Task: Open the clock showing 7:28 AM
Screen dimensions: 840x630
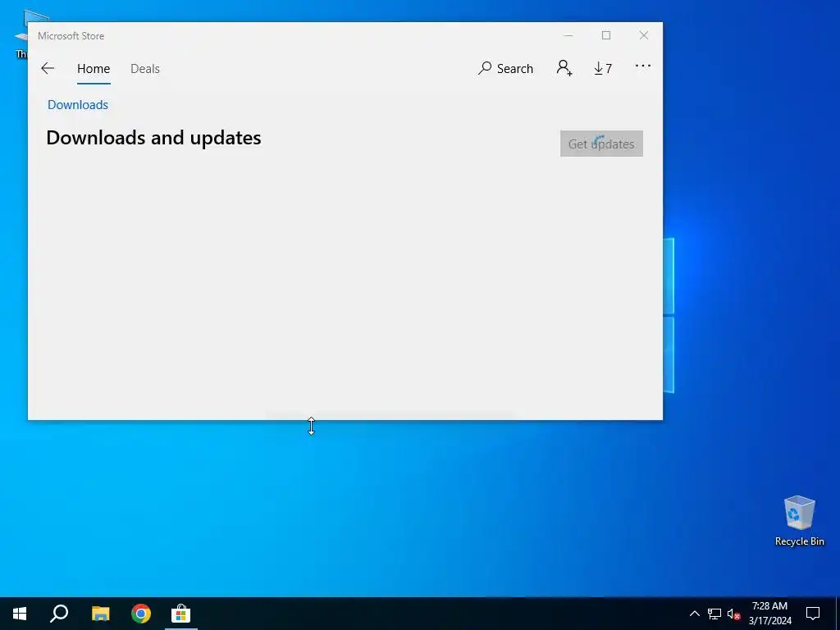Action: 769,614
